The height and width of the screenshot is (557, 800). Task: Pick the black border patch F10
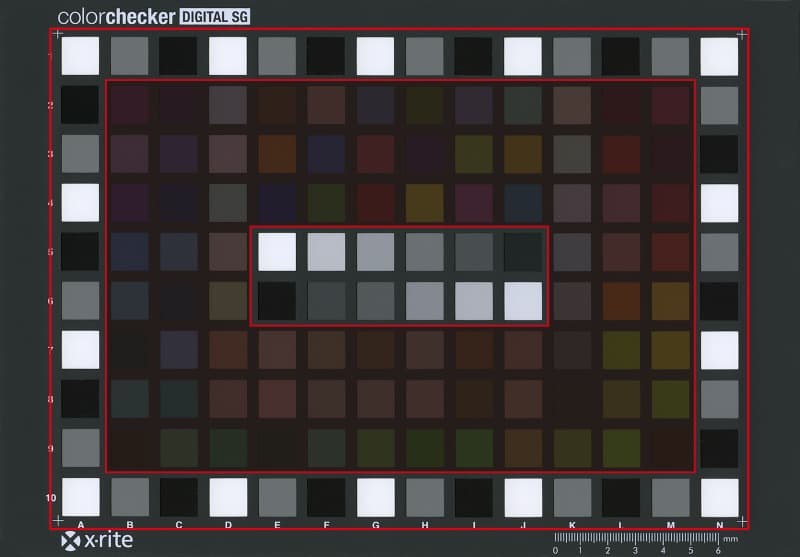click(x=327, y=497)
